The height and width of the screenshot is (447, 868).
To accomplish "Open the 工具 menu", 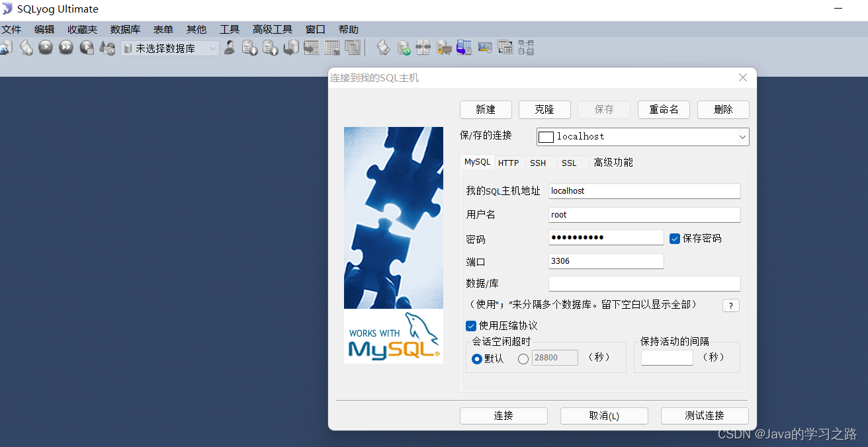I will [x=230, y=30].
